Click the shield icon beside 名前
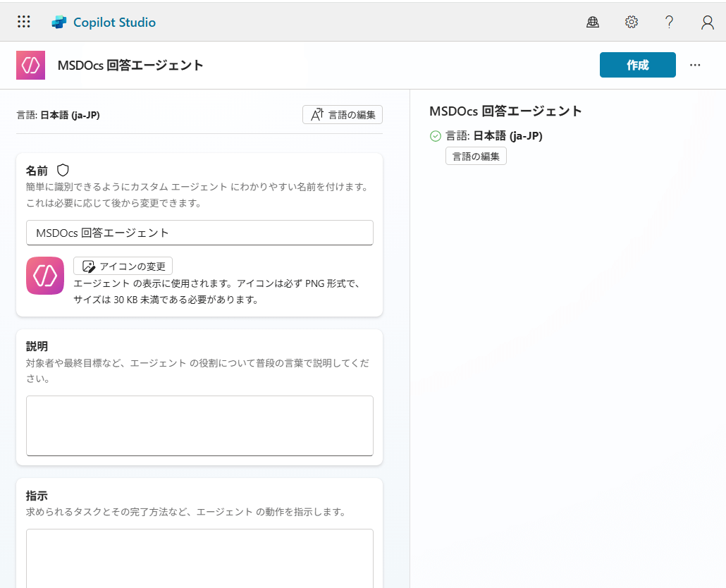Viewport: 726px width, 588px height. click(x=63, y=170)
